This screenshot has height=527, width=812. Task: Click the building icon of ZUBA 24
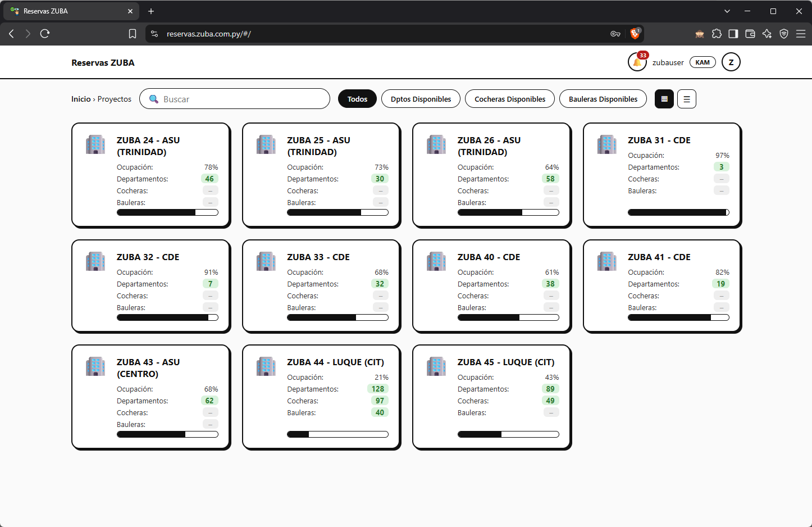[95, 144]
